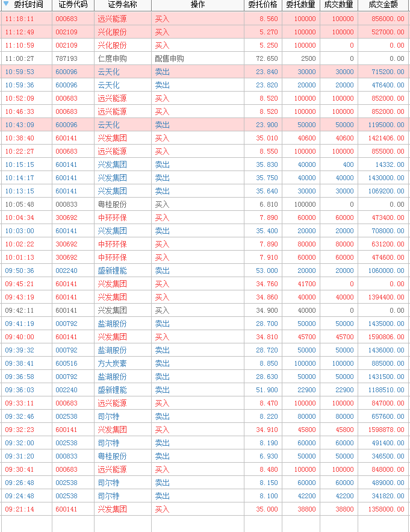The height and width of the screenshot is (532, 410).
Task: Click the 10:14:17 order time
Action: (19, 178)
